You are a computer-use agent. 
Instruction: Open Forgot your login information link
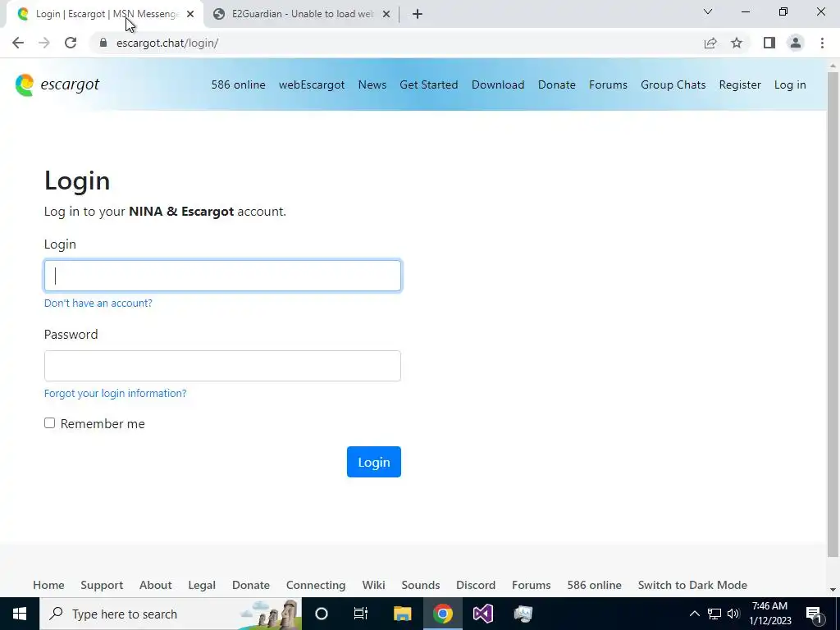(115, 393)
